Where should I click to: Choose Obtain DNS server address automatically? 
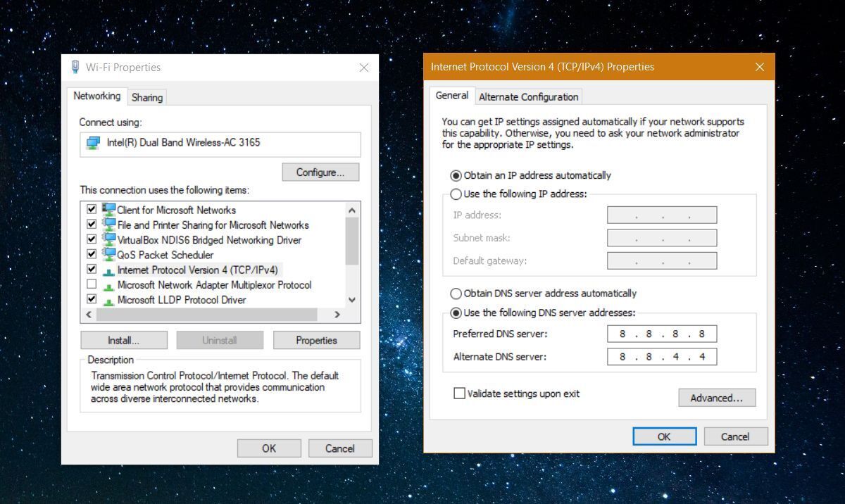(456, 294)
